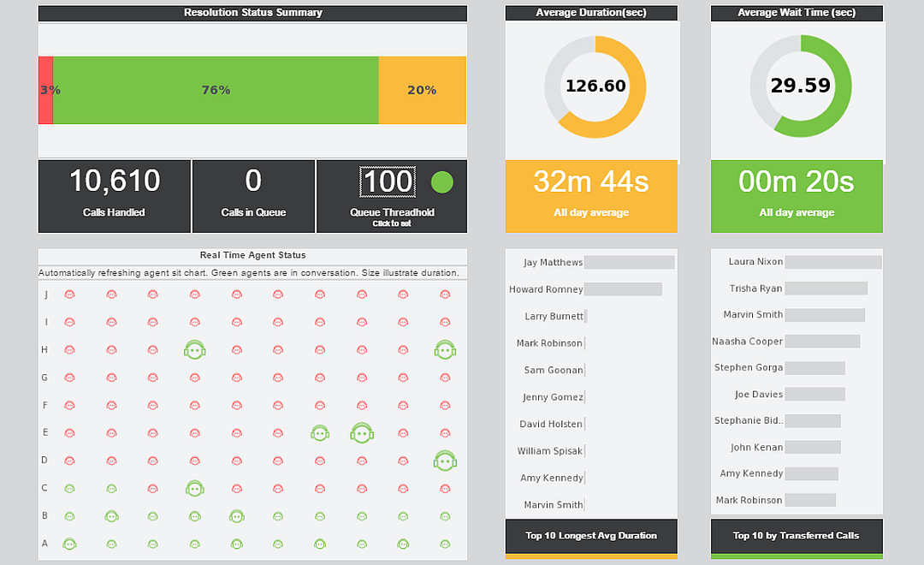Click the red 3% resolution segment
This screenshot has width=924, height=565.
46,90
